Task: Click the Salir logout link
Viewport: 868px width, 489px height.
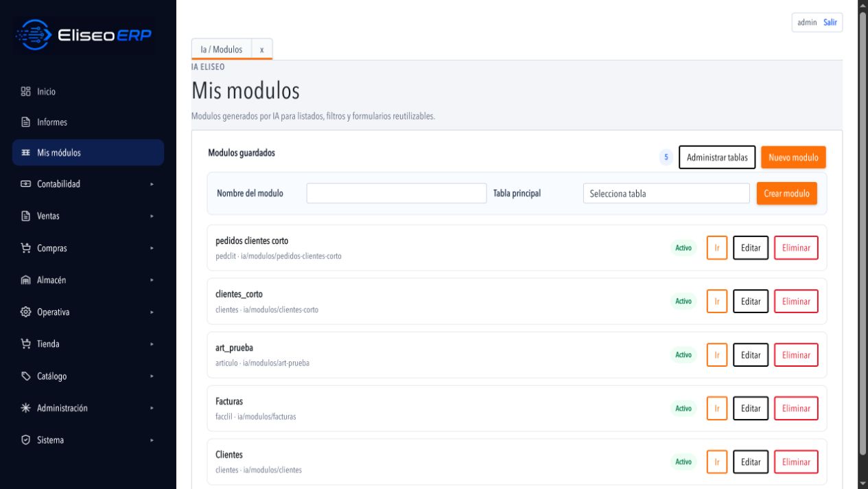Action: (x=830, y=22)
